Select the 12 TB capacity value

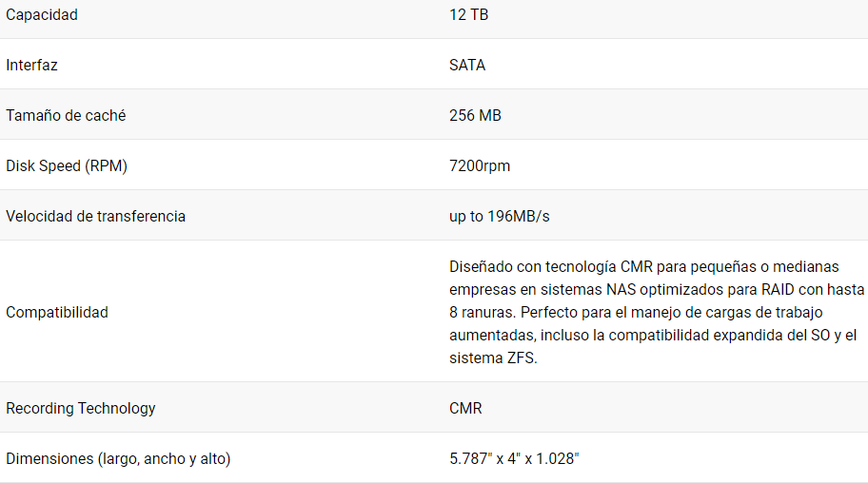[x=469, y=15]
